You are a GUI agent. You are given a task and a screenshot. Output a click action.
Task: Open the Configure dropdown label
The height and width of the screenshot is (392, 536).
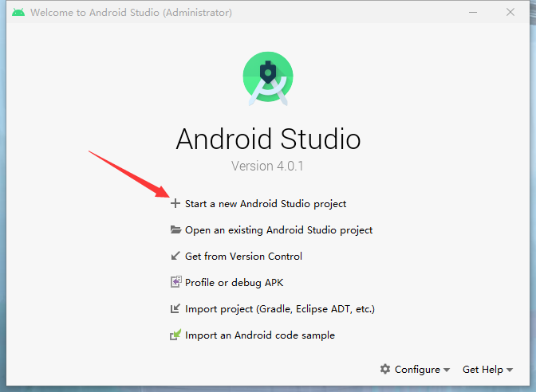click(x=417, y=370)
